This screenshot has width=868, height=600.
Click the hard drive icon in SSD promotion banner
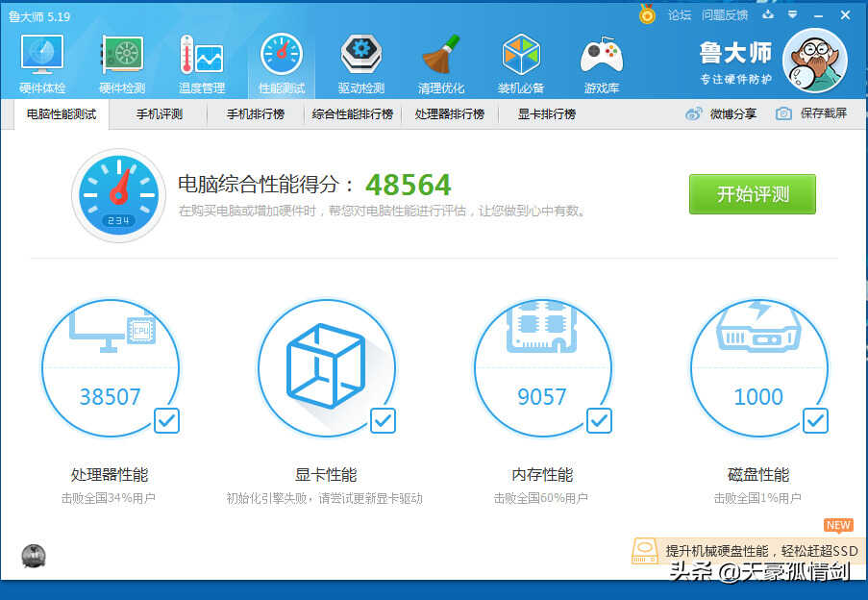click(645, 551)
